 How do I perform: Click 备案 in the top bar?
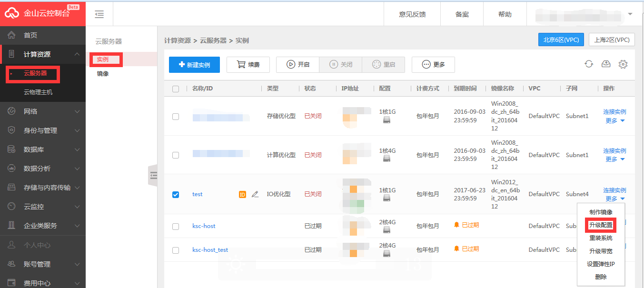point(462,14)
